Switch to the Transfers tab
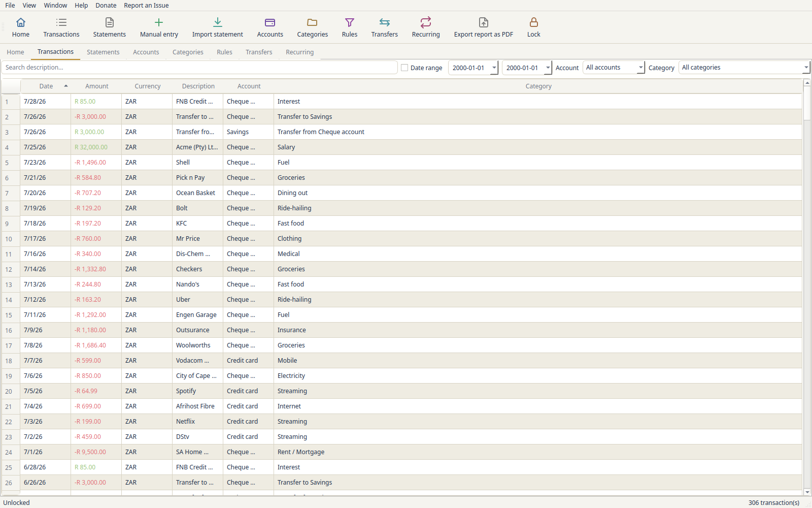 tap(259, 52)
